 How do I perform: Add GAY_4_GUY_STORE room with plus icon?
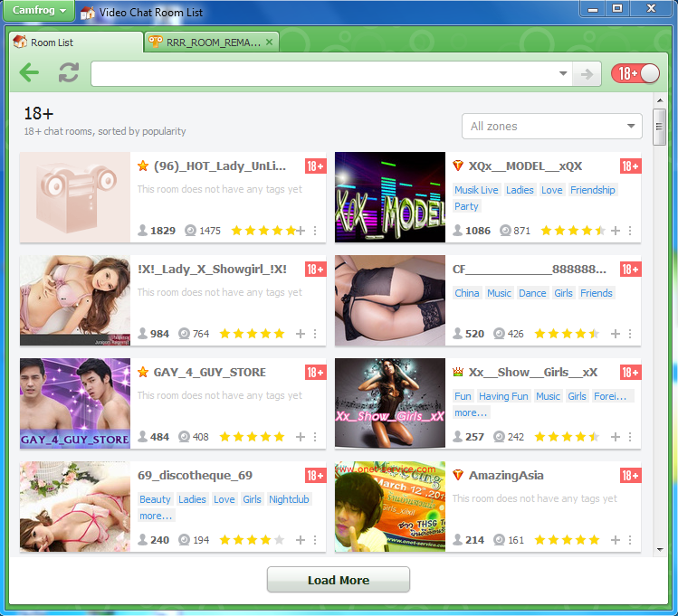point(301,437)
